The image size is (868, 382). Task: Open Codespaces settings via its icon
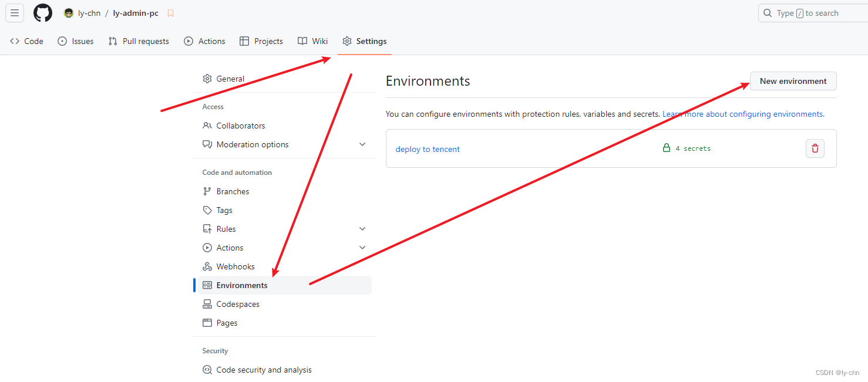coord(207,303)
